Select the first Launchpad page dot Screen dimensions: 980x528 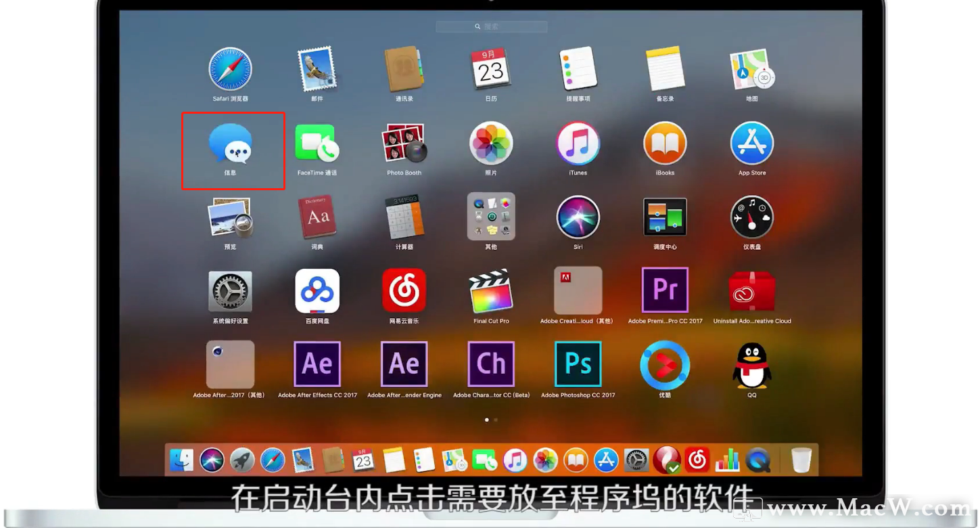coord(486,420)
